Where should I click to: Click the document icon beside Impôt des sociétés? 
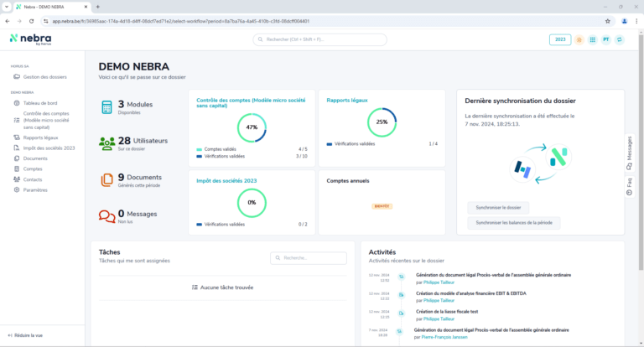tap(17, 148)
